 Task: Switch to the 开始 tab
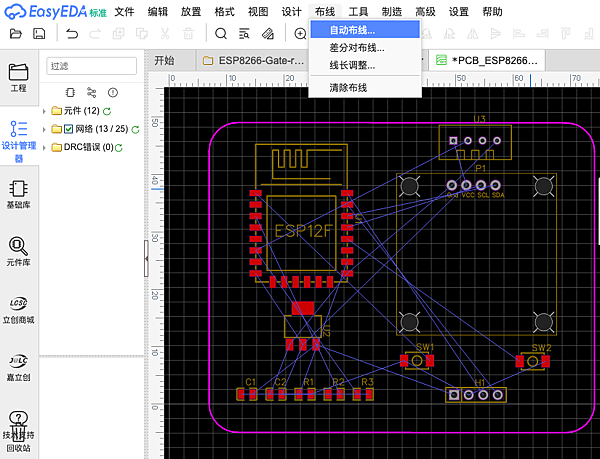[164, 60]
